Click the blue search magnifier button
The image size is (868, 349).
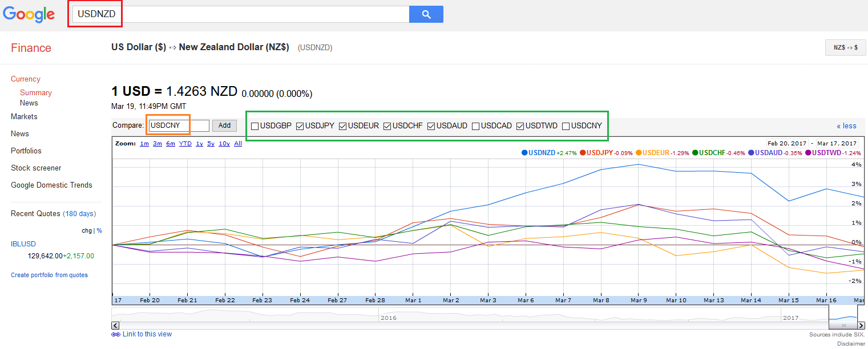426,14
